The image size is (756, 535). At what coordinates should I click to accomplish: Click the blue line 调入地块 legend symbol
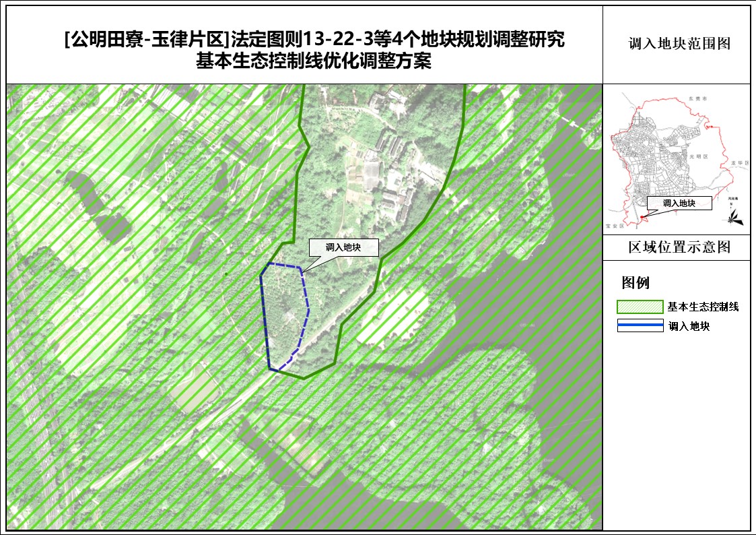[640, 326]
